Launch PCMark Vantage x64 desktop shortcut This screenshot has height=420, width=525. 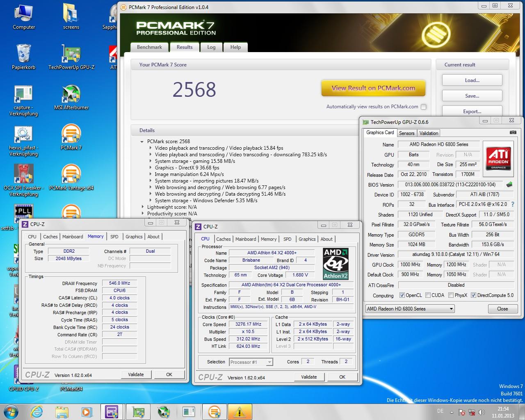pyautogui.click(x=71, y=178)
